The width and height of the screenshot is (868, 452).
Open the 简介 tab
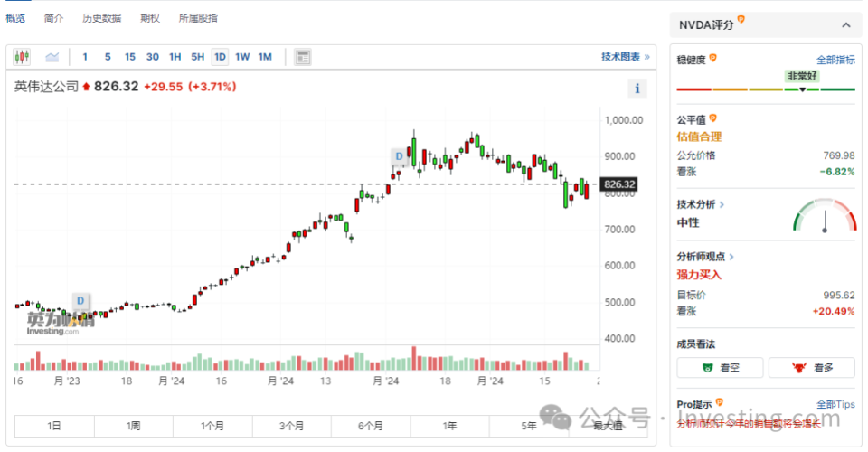pyautogui.click(x=53, y=18)
